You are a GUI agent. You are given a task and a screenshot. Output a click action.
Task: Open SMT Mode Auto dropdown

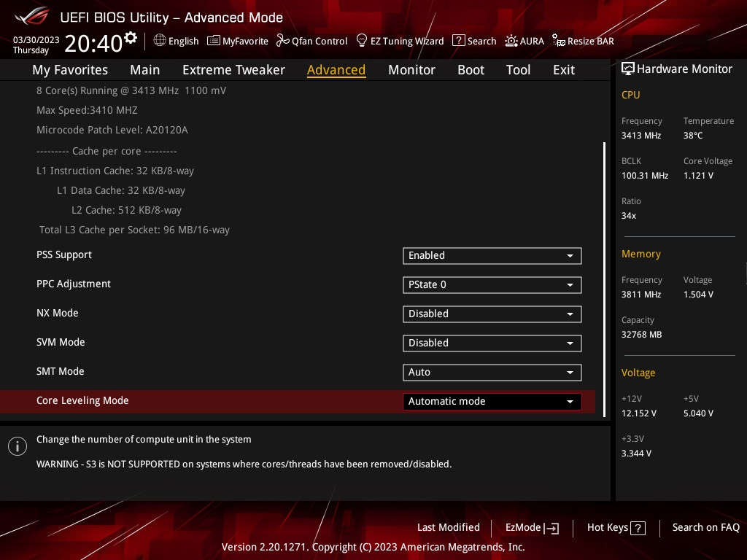(x=492, y=373)
